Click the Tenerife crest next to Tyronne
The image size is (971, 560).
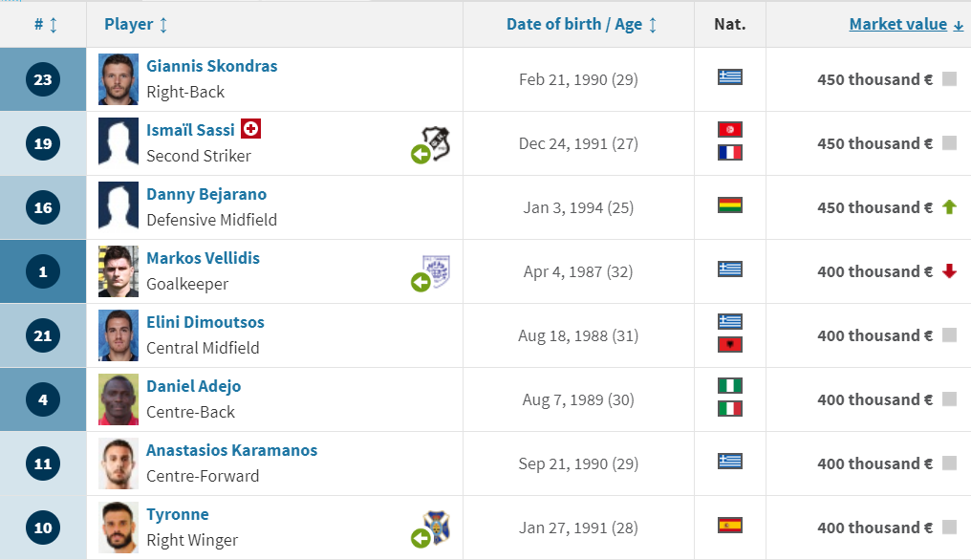point(436,528)
